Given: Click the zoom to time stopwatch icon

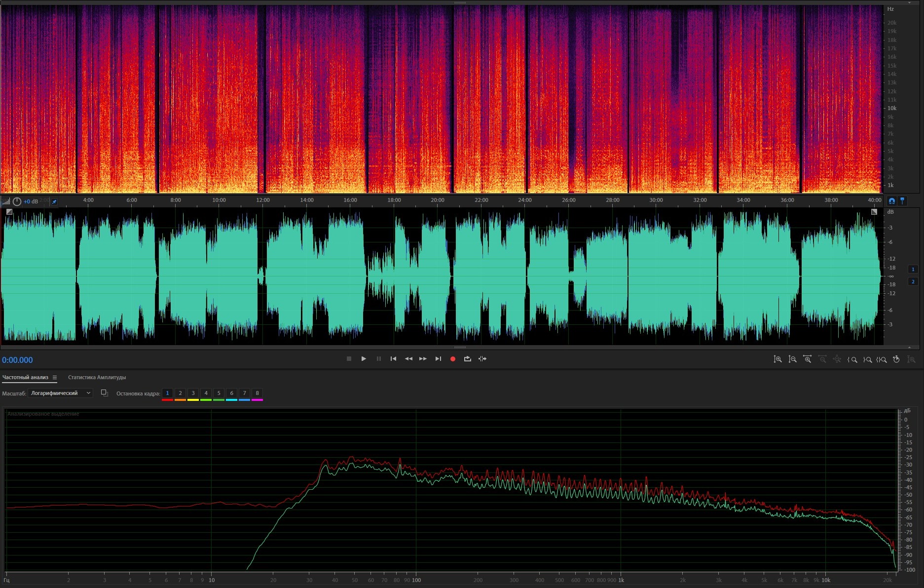Looking at the screenshot, I should (896, 359).
